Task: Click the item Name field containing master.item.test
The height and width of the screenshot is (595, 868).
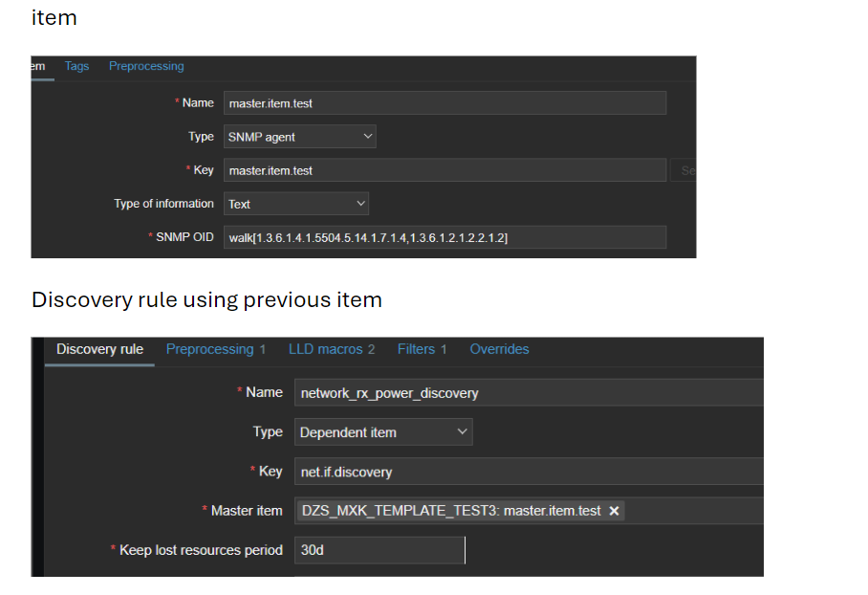Action: coord(445,103)
